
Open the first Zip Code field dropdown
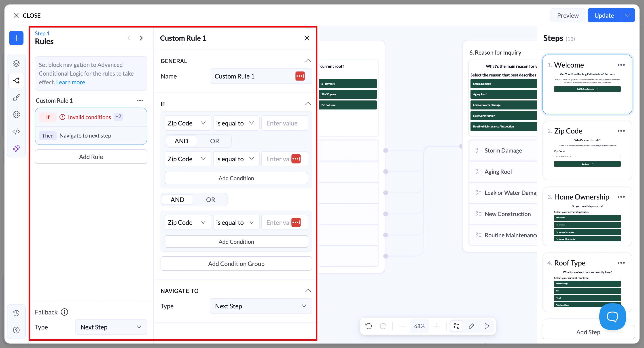tap(188, 123)
